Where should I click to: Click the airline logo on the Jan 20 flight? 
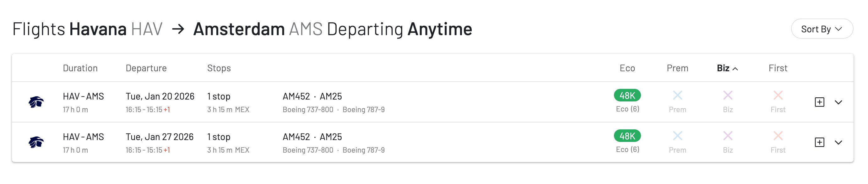pos(37,102)
